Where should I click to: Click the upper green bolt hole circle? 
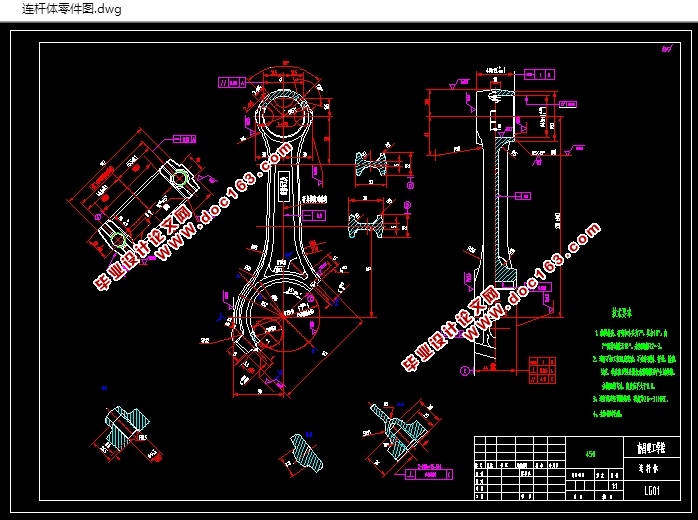tap(180, 178)
